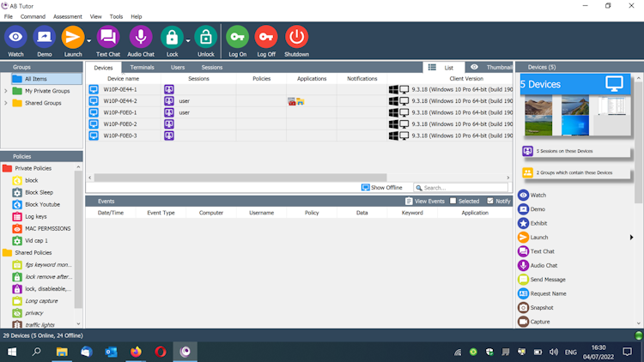Click the orange Launch toolbar button

tap(73, 38)
